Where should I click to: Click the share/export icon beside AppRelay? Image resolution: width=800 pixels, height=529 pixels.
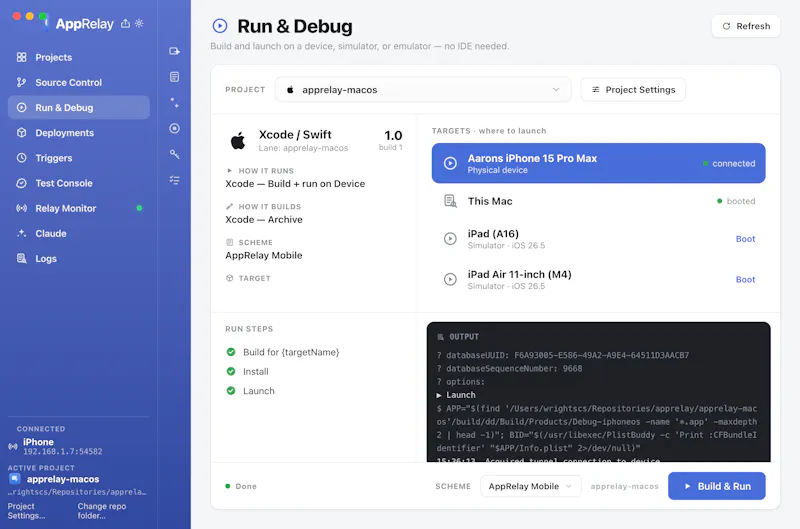125,23
